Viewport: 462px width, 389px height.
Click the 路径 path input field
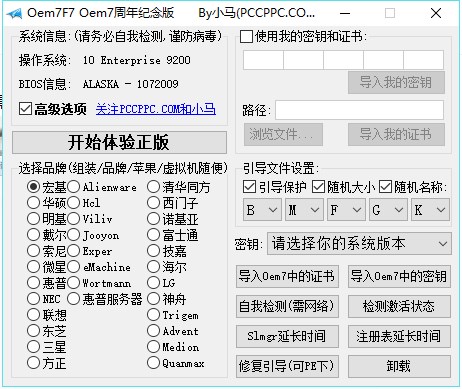coord(359,110)
